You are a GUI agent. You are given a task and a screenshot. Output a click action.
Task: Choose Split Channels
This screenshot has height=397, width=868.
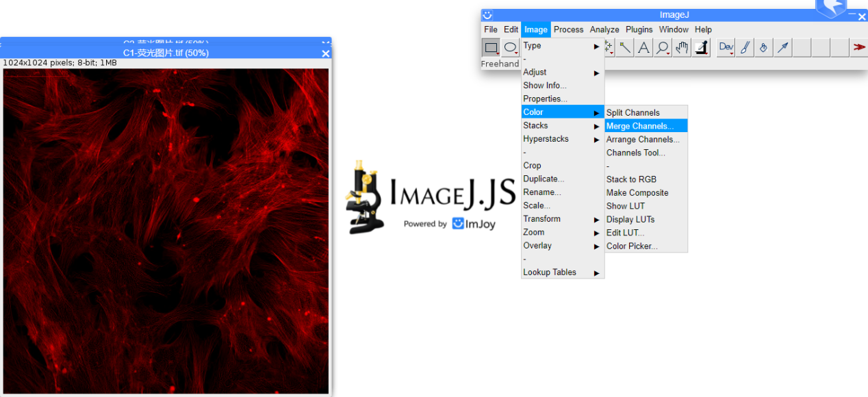click(633, 112)
